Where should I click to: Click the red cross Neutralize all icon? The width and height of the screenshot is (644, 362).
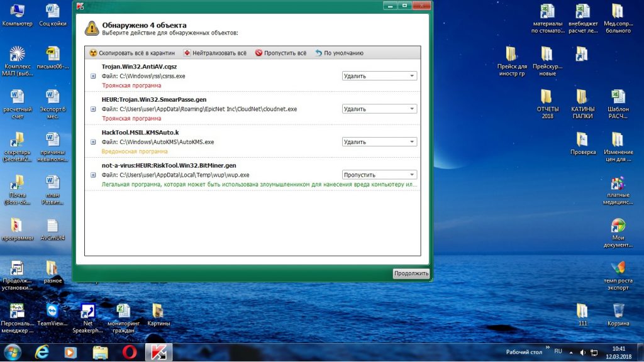(187, 53)
